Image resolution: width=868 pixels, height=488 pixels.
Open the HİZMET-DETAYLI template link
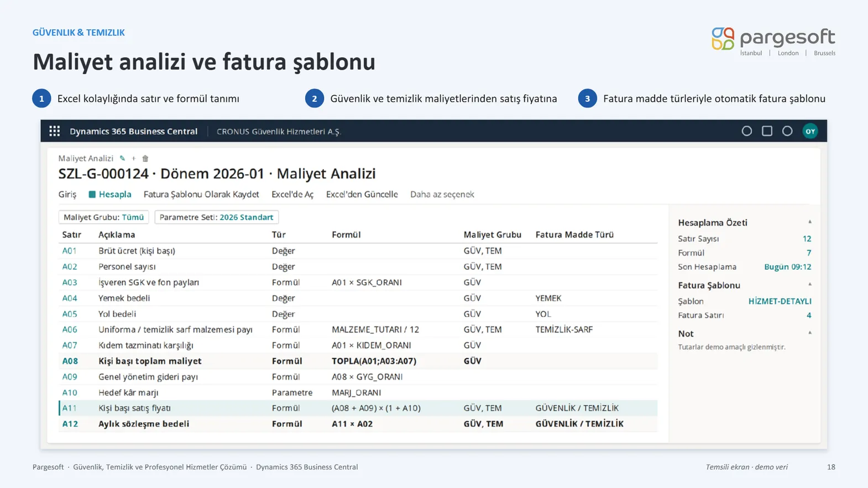pos(780,301)
